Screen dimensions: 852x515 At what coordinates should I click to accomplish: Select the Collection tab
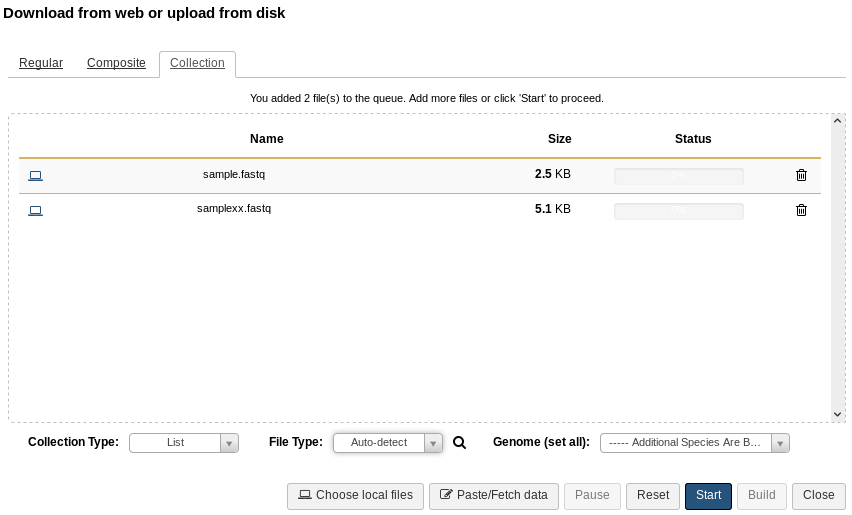pos(197,63)
